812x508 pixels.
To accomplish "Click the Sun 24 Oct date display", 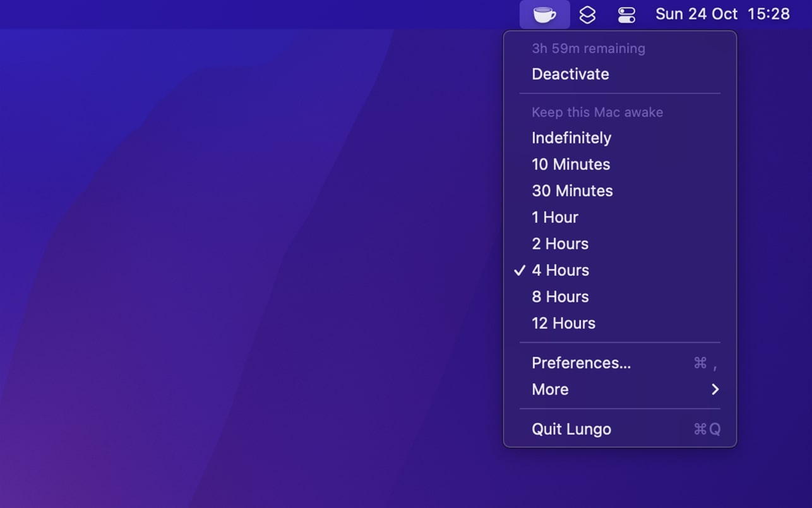I will click(696, 14).
